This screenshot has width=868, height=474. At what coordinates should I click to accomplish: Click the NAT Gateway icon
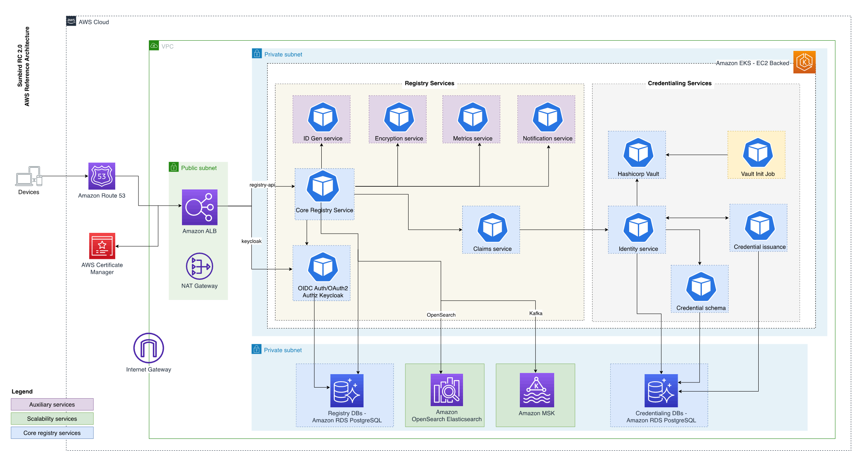tap(199, 266)
